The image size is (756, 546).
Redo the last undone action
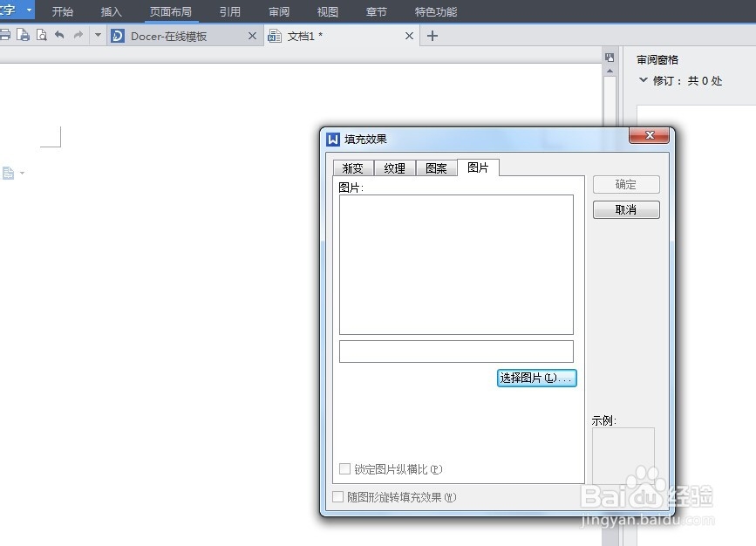point(76,35)
